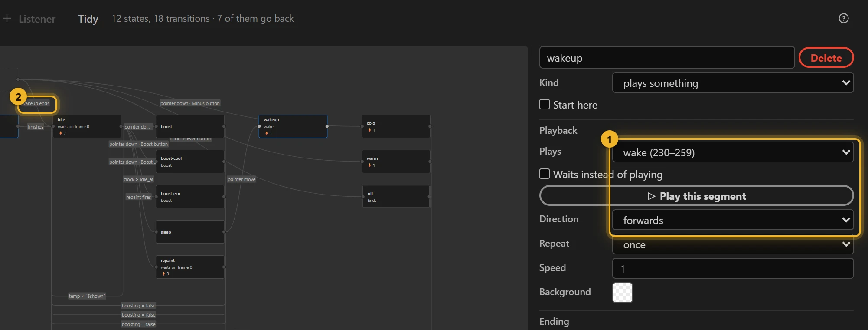
Task: Click the Tidy button
Action: pos(88,19)
